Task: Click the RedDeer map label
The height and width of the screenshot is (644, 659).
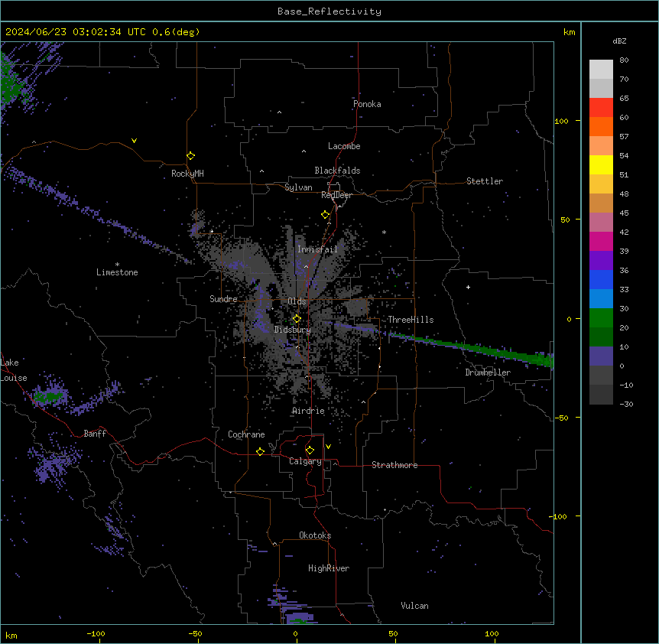Action: pos(336,195)
